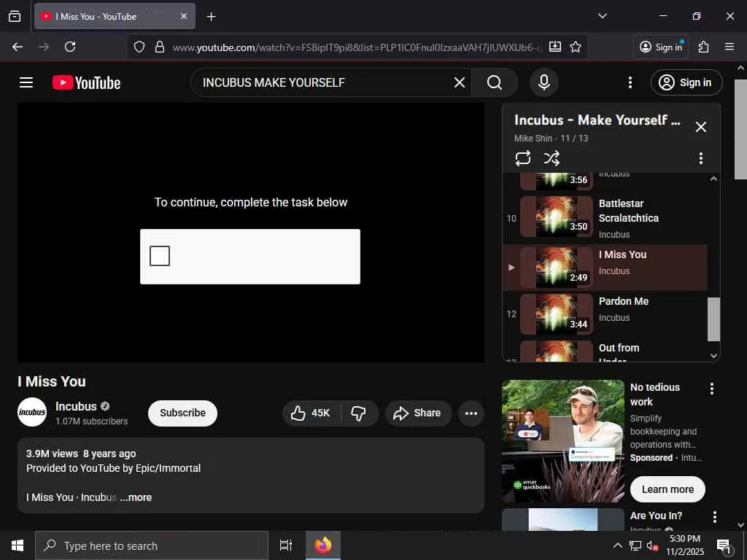Open Firefox extensions puzzle icon
This screenshot has height=560, width=747.
tap(703, 47)
